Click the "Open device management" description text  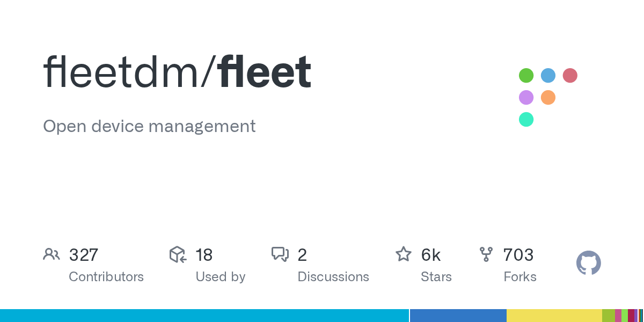149,127
